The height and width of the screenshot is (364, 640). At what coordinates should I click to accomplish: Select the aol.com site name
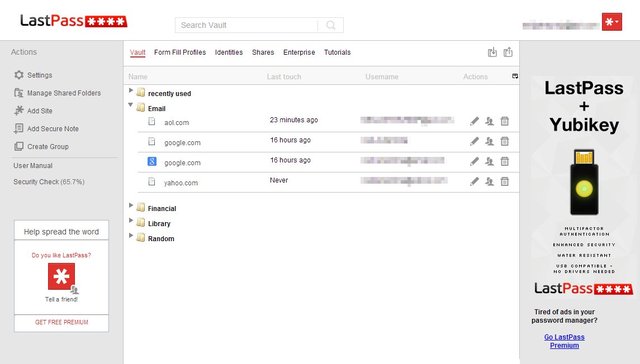tap(177, 122)
